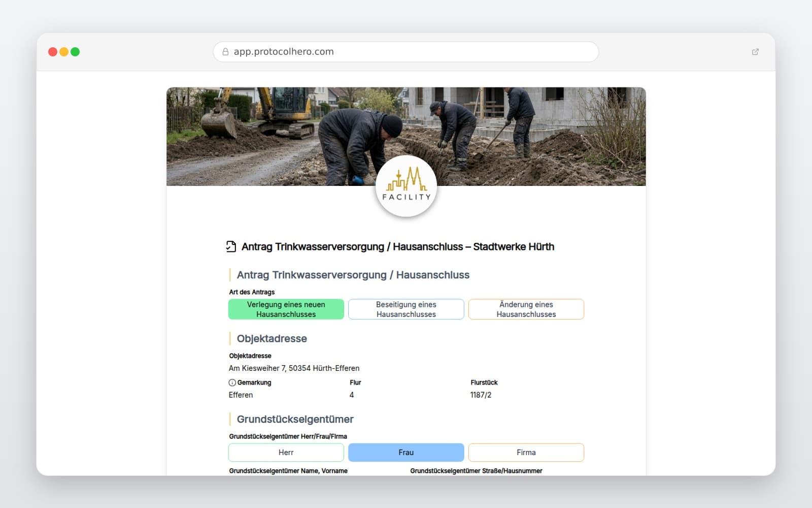Click the Objektadresse section heading
This screenshot has height=508, width=812.
pyautogui.click(x=272, y=339)
